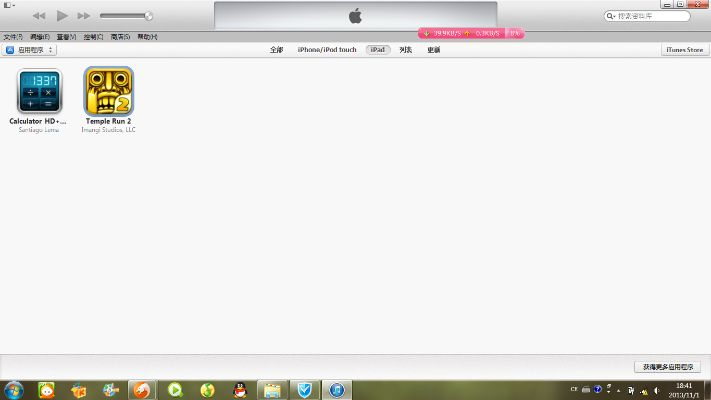Click the search library input field

[652, 16]
